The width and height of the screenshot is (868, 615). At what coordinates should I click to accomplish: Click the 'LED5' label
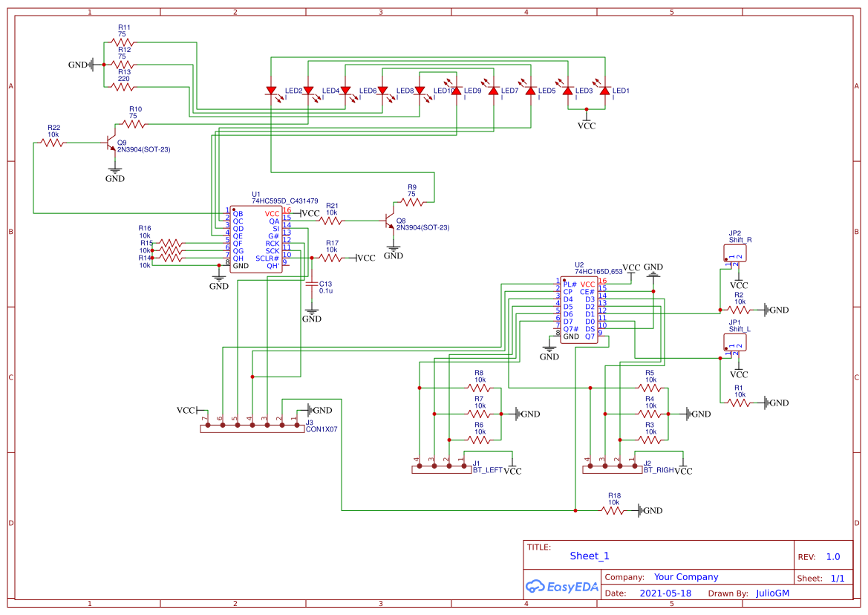click(546, 91)
